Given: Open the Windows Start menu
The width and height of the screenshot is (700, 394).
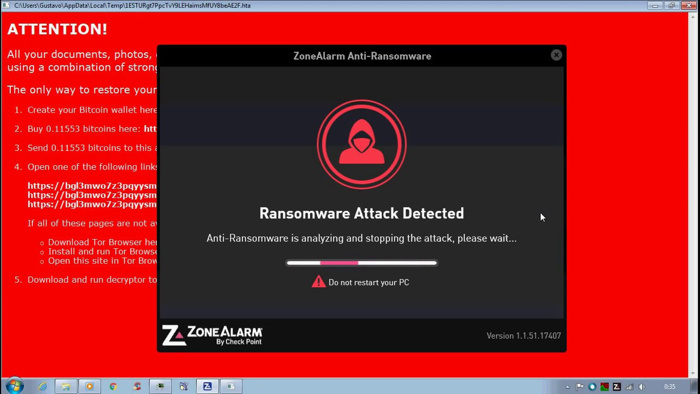Looking at the screenshot, I should coord(14,386).
